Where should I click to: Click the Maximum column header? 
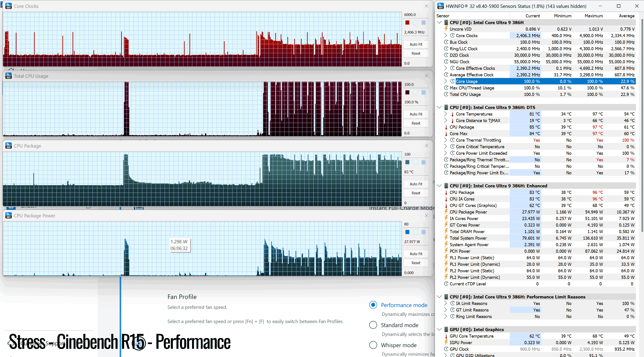(x=594, y=16)
